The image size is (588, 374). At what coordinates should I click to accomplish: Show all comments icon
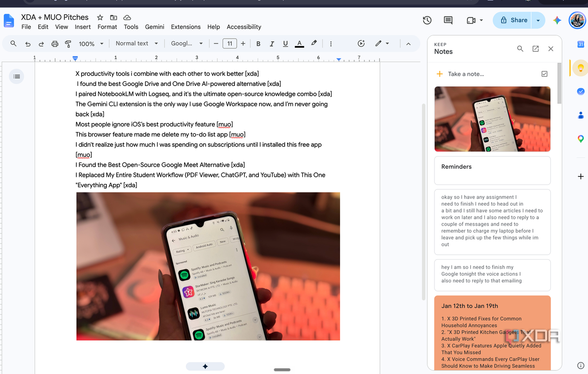coord(448,20)
